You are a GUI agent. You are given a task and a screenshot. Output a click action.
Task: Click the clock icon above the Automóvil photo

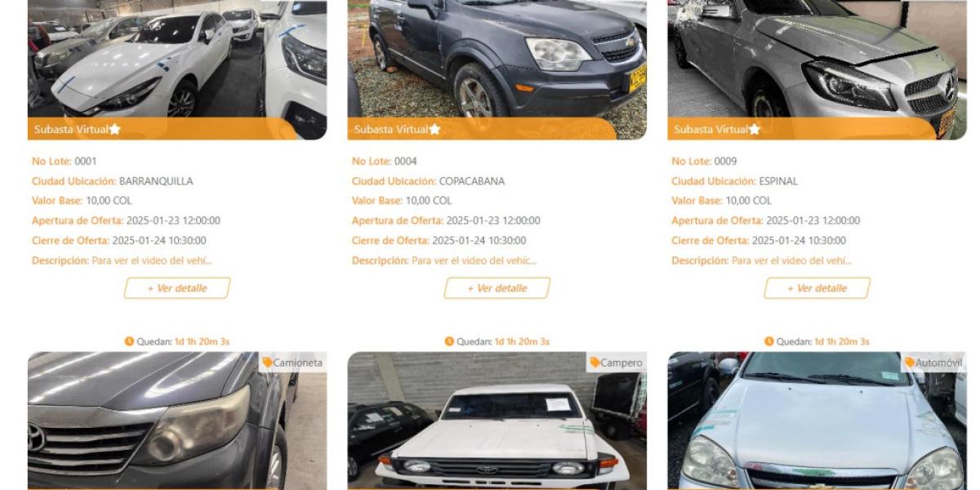(x=769, y=341)
